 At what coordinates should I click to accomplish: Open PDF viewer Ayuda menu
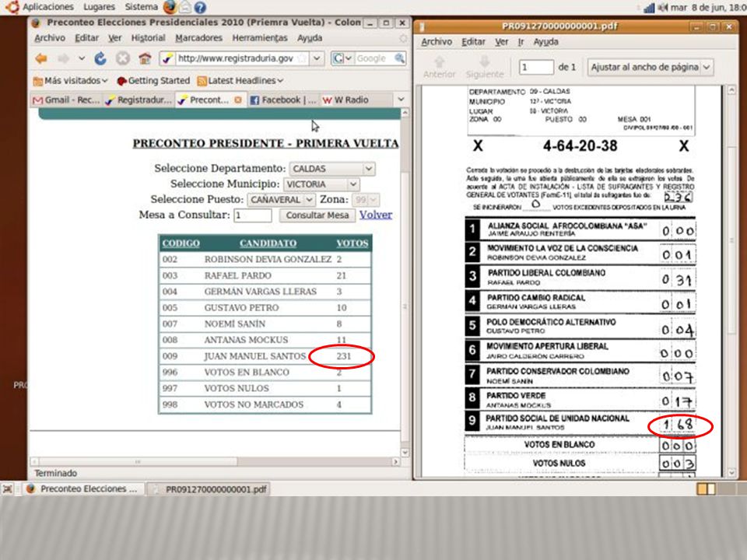546,42
